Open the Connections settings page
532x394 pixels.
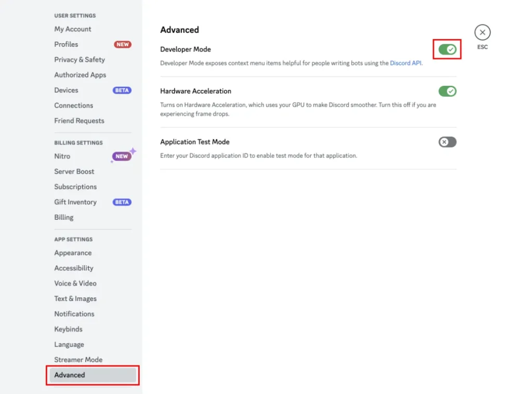(x=74, y=106)
